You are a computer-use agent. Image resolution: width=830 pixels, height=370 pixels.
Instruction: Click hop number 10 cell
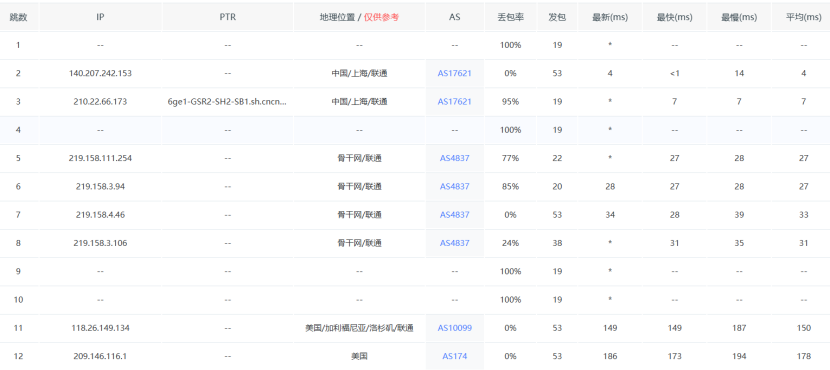click(19, 300)
